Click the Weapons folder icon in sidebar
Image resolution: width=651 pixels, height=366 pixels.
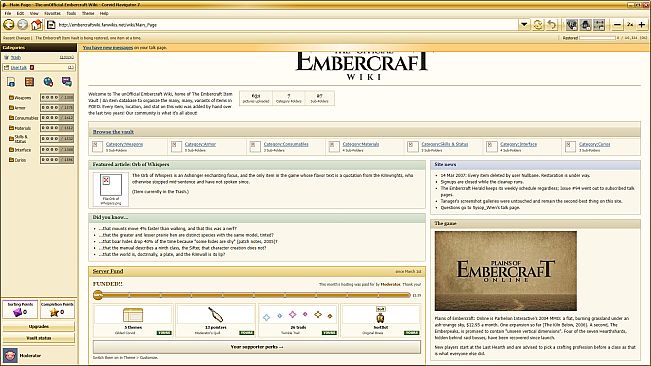click(11, 98)
